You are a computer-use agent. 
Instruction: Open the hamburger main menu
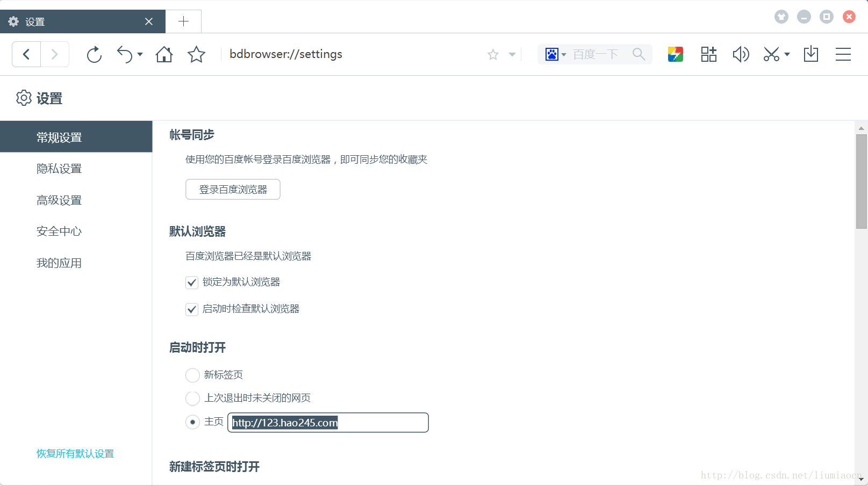tap(843, 54)
